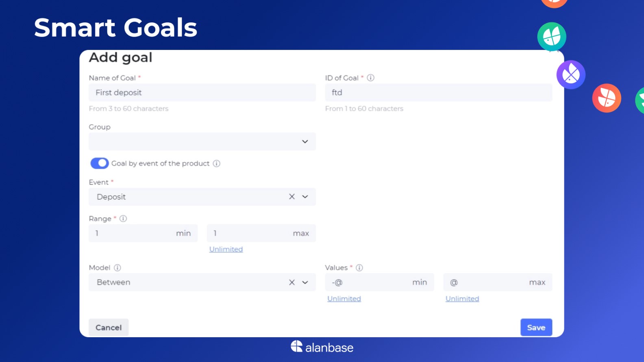Click the Range info icon
The height and width of the screenshot is (362, 644).
(x=123, y=219)
